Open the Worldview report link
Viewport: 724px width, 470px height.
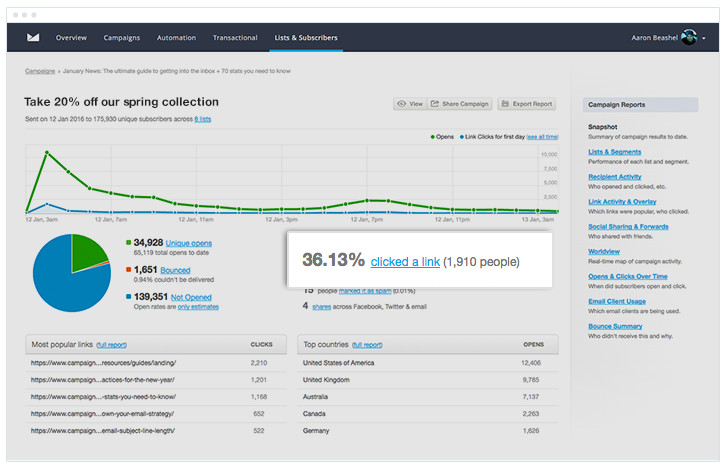click(x=604, y=251)
